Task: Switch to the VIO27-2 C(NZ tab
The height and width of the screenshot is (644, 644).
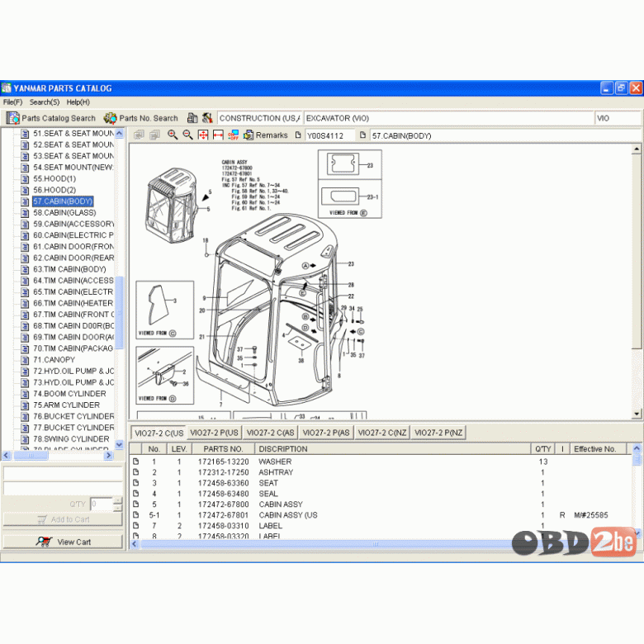Action: (x=382, y=433)
